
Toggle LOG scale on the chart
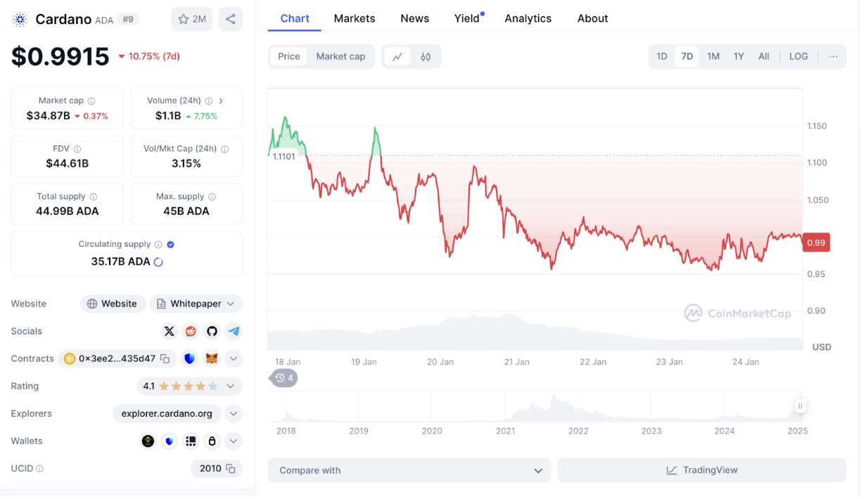[798, 56]
